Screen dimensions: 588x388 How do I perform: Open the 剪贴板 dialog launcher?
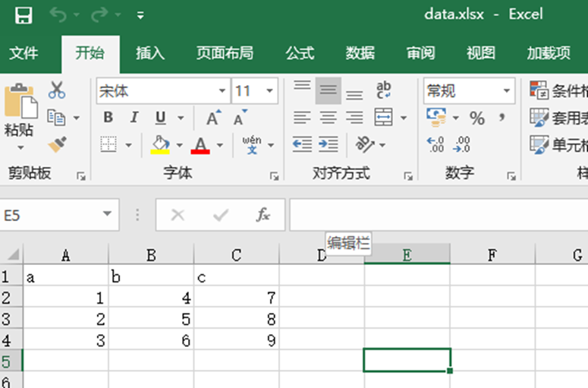(81, 176)
